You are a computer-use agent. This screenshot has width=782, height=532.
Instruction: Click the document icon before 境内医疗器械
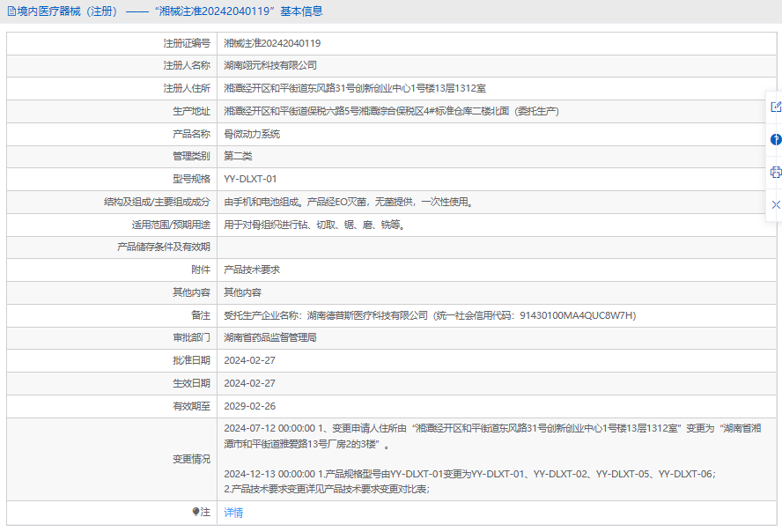[11, 11]
